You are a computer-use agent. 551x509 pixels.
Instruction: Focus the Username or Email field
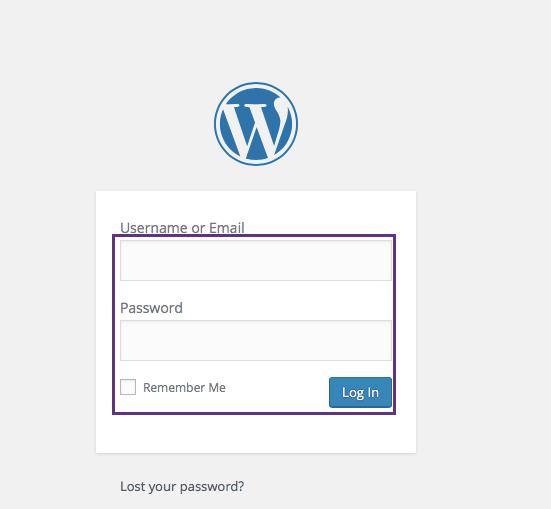(256, 260)
